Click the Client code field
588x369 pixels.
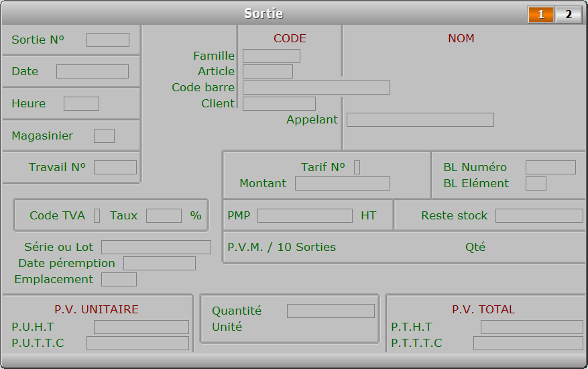[x=278, y=103]
